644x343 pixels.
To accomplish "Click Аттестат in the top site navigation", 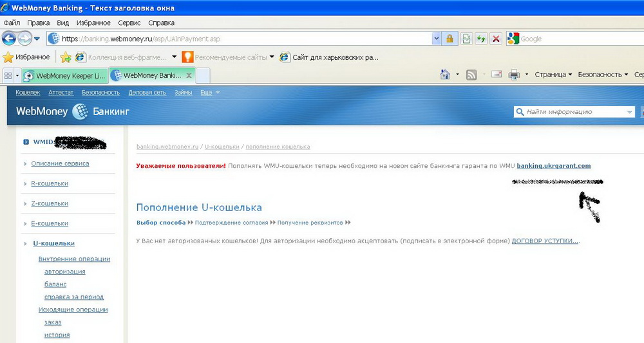I will tap(61, 92).
